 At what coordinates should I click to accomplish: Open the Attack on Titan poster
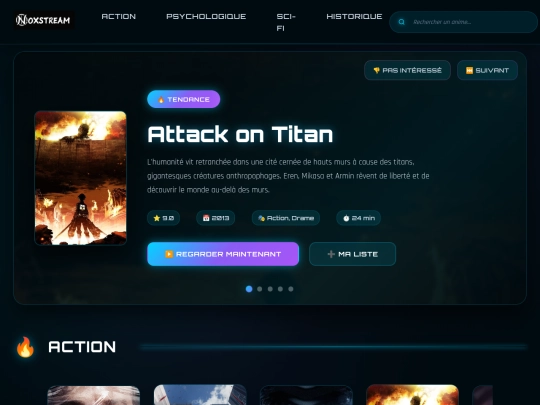tap(81, 178)
